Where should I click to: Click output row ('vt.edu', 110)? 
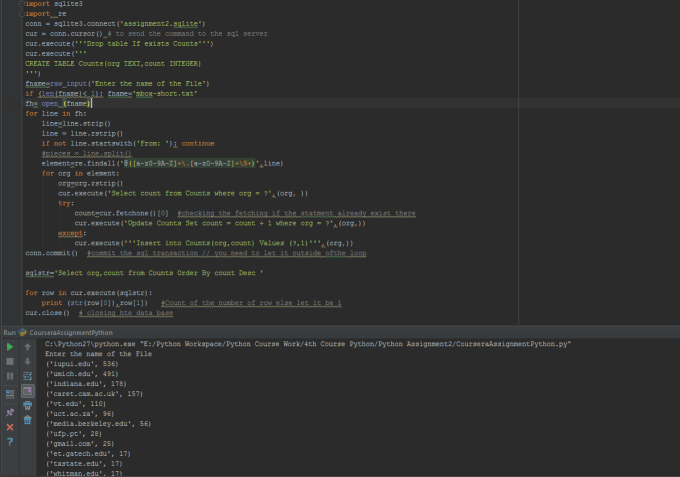76,404
